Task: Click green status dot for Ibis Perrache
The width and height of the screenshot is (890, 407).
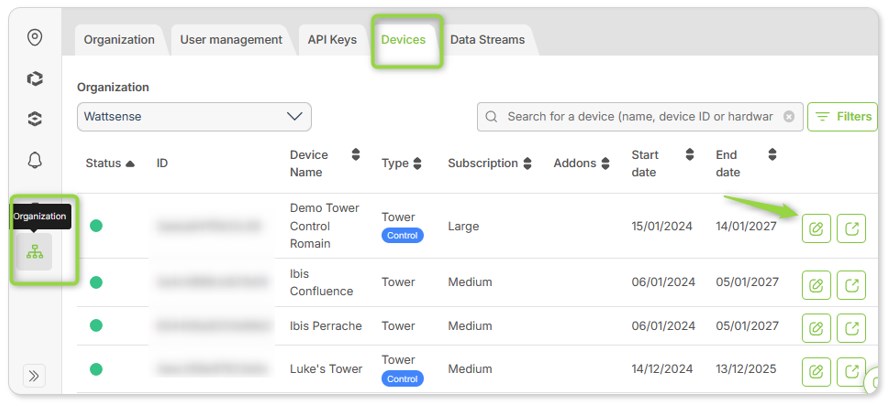Action: [96, 326]
